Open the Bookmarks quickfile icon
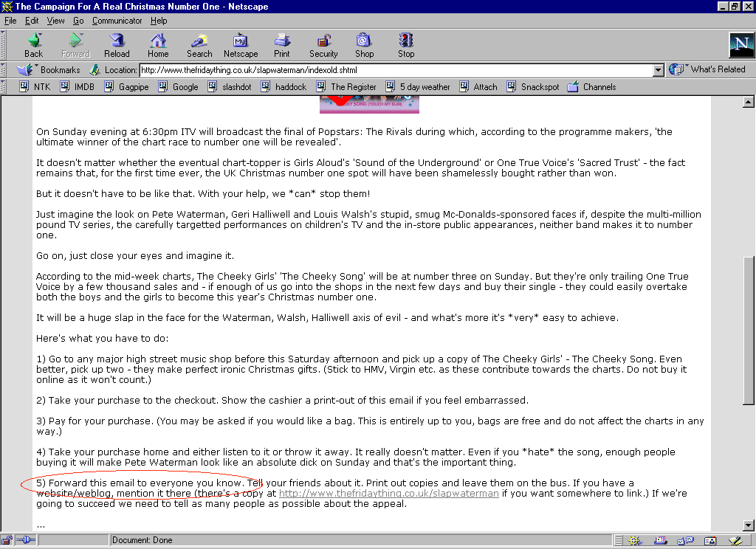Viewport: 756px width, 549px height. (x=24, y=70)
